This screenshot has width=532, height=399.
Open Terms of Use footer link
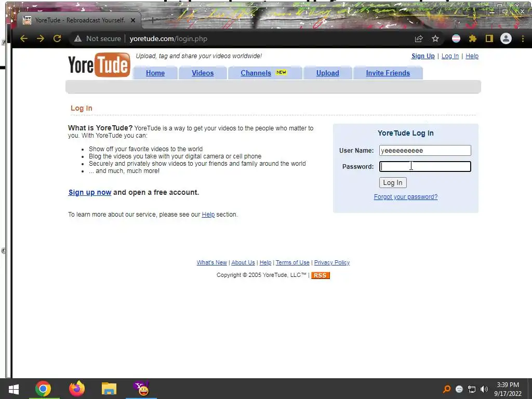click(292, 262)
